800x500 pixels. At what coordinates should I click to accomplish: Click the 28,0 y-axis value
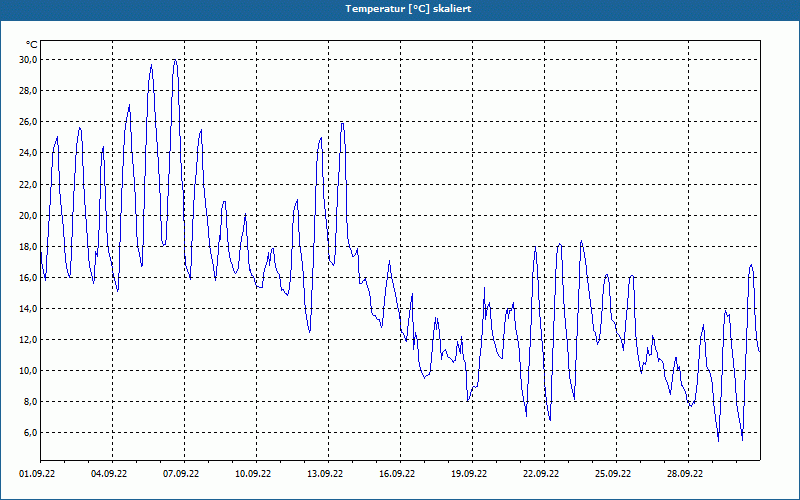click(x=30, y=91)
